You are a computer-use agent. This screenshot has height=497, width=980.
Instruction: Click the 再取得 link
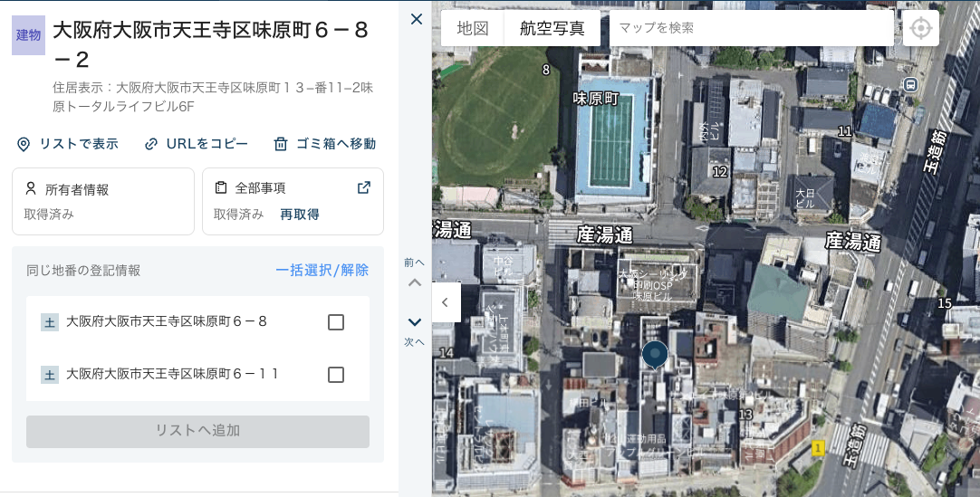point(299,215)
